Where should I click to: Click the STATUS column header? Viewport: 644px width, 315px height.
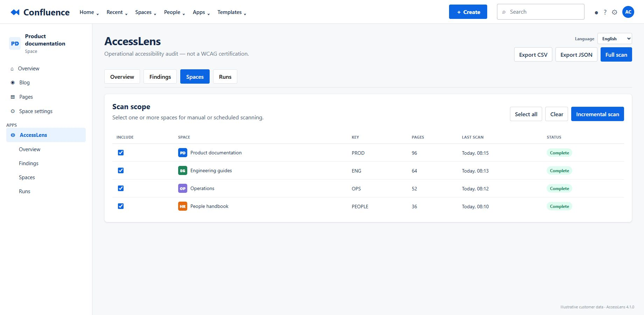coord(554,137)
